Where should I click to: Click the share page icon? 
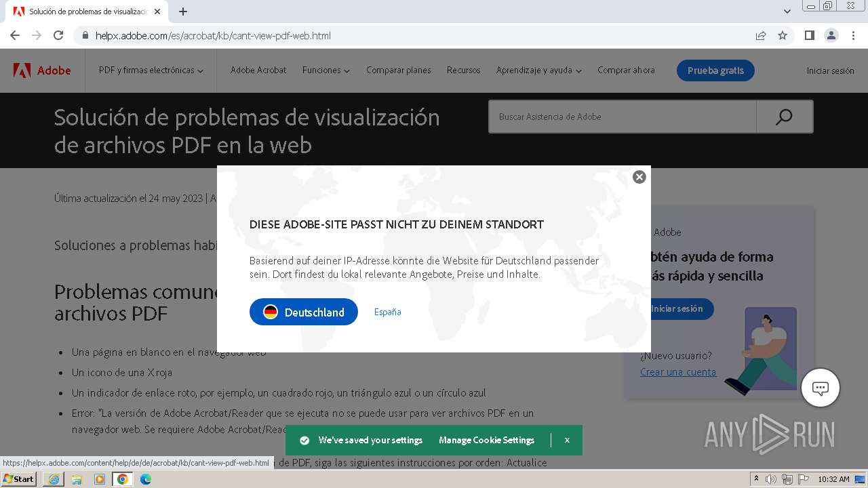pyautogui.click(x=761, y=35)
